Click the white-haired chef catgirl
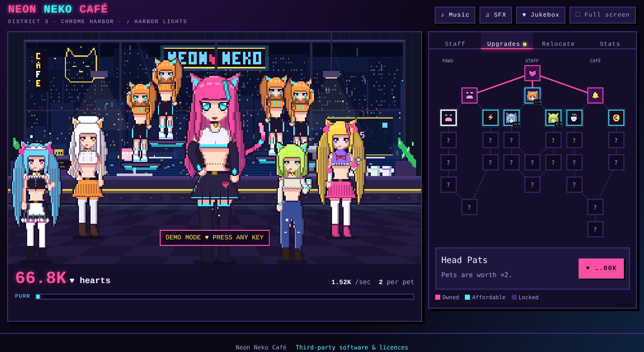The height and width of the screenshot is (352, 644). 88,176
